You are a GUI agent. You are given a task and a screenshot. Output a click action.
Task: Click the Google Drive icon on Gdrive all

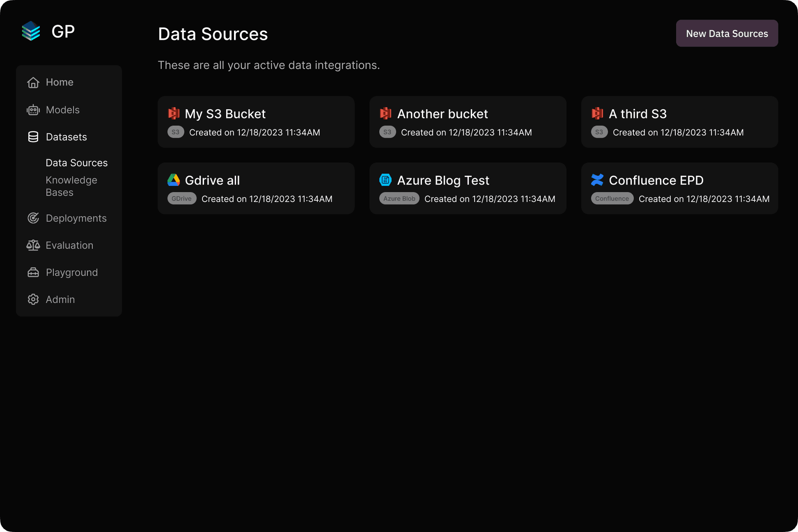point(174,180)
